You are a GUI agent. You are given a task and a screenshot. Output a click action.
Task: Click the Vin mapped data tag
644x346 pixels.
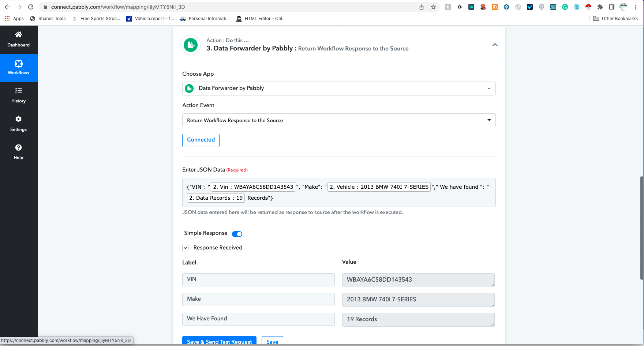253,187
